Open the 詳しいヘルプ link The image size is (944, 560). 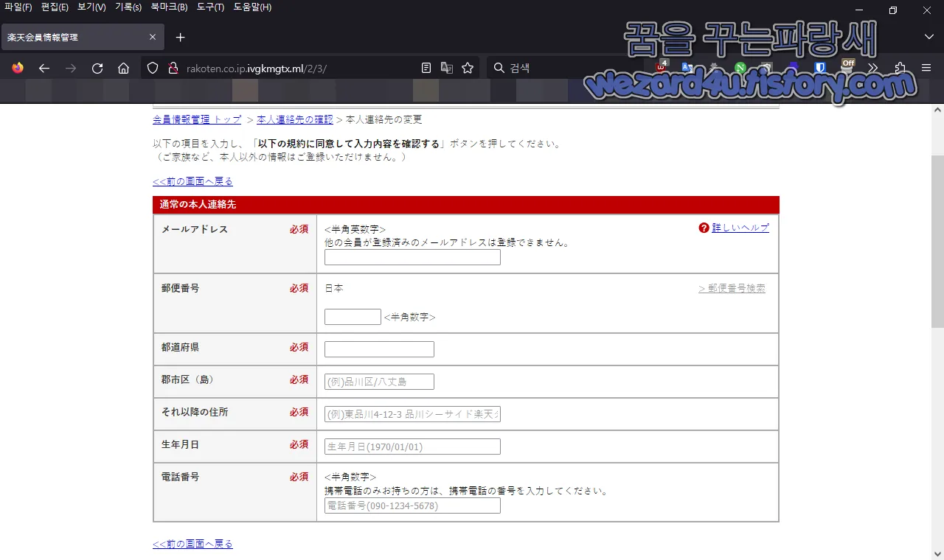(x=740, y=228)
